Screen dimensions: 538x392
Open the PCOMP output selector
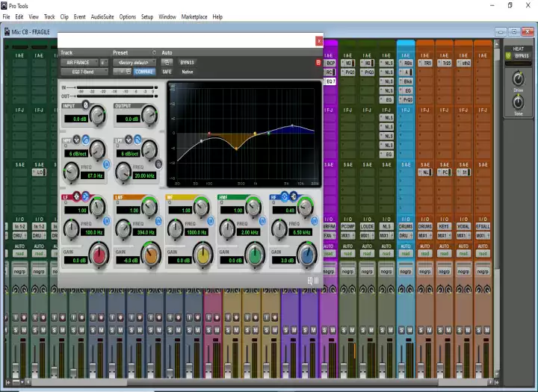point(347,227)
